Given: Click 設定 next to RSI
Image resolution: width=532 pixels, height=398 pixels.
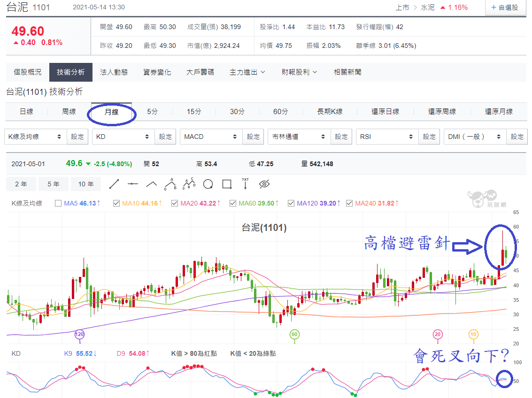Looking at the screenshot, I should click(x=429, y=137).
